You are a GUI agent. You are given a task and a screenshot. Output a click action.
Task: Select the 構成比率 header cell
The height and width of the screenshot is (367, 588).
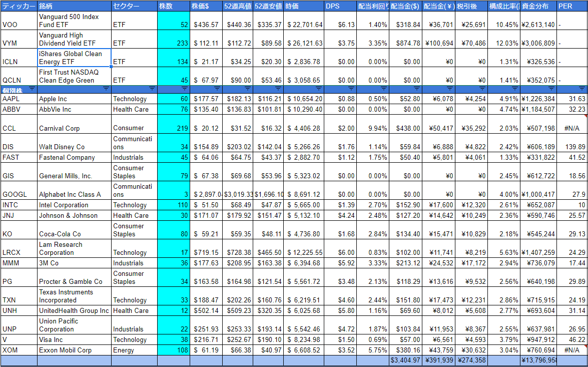(504, 6)
